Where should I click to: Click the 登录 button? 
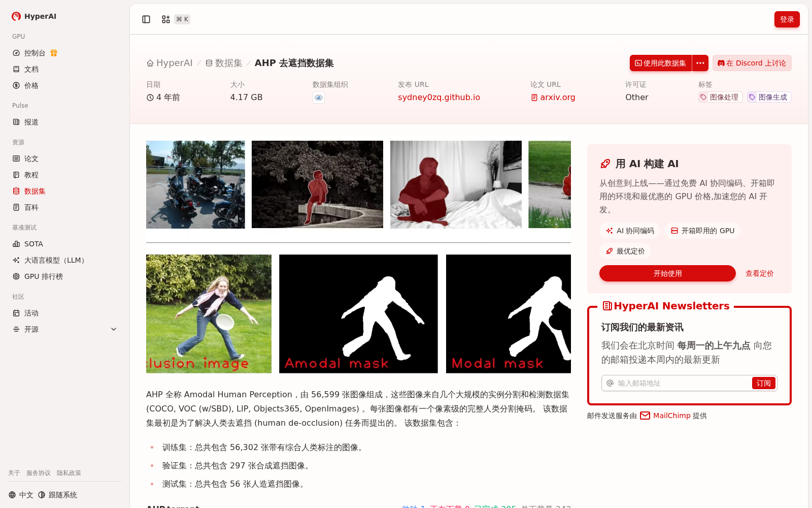[x=787, y=19]
